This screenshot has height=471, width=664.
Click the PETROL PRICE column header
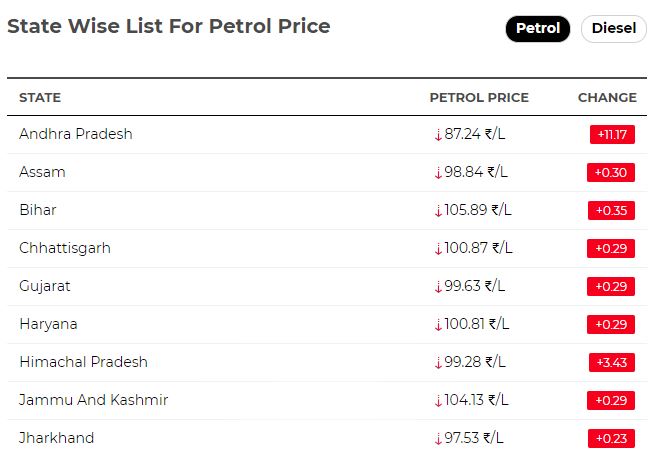pyautogui.click(x=479, y=98)
